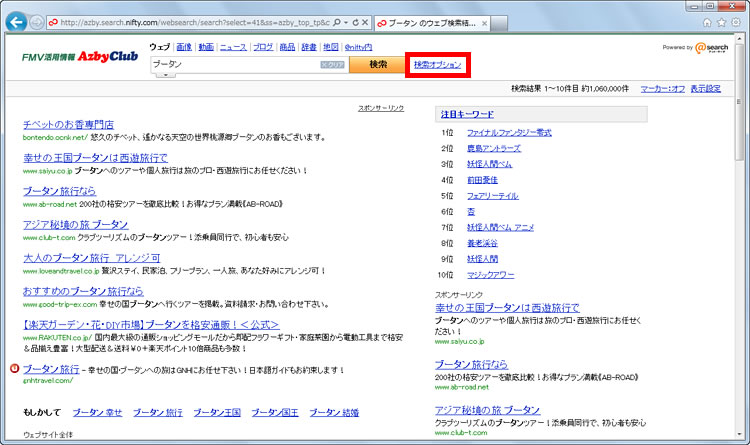Open keyword 妖怪人間ベム アニメ
This screenshot has height=445, width=750.
[500, 227]
